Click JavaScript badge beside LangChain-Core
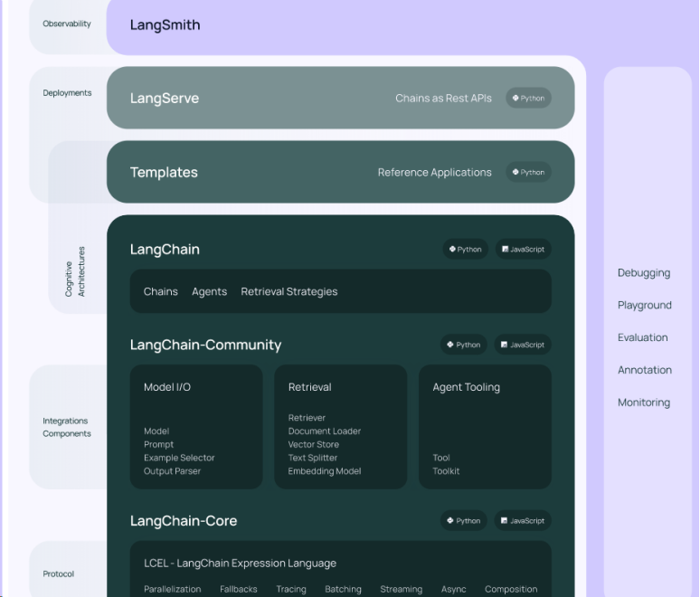 [x=523, y=521]
